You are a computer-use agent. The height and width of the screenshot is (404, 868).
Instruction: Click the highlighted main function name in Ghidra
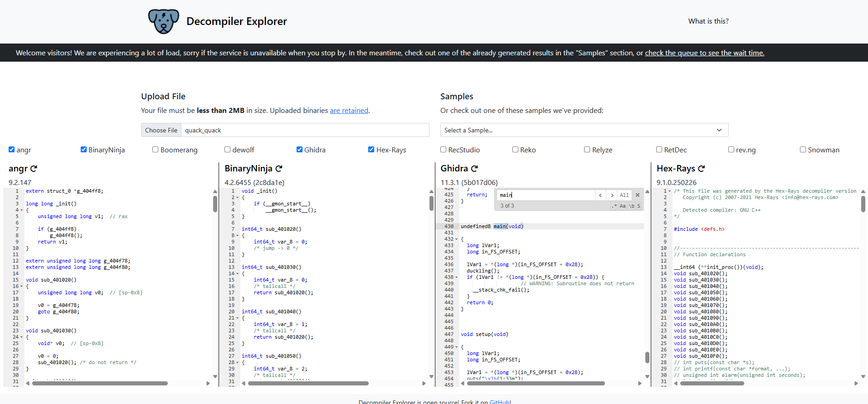500,226
